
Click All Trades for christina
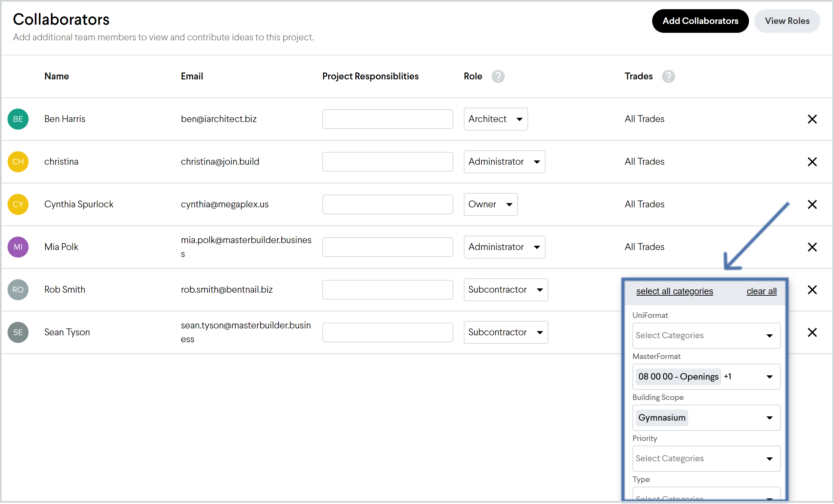(645, 162)
